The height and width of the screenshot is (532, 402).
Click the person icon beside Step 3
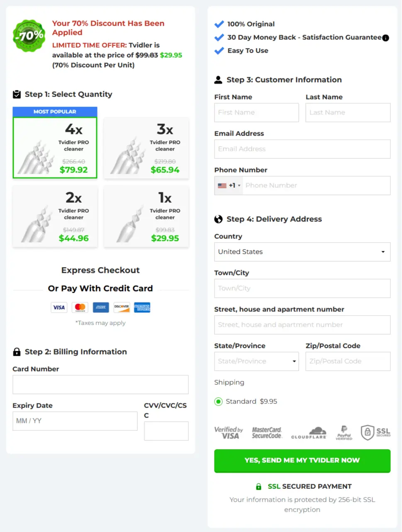[218, 80]
